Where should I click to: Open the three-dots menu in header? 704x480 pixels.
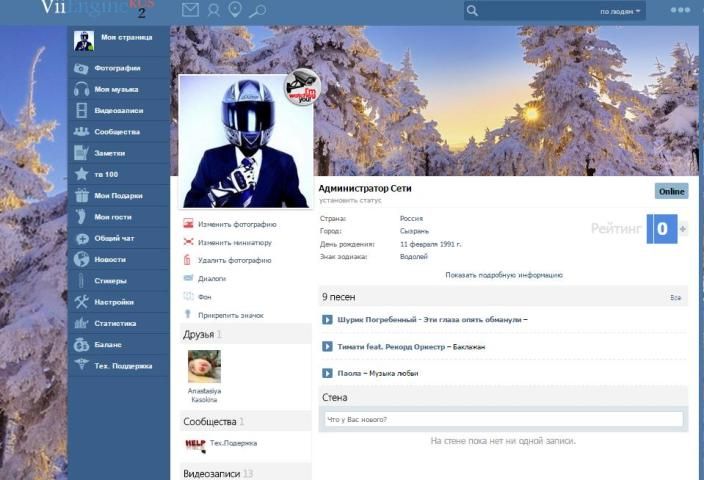[x=680, y=10]
